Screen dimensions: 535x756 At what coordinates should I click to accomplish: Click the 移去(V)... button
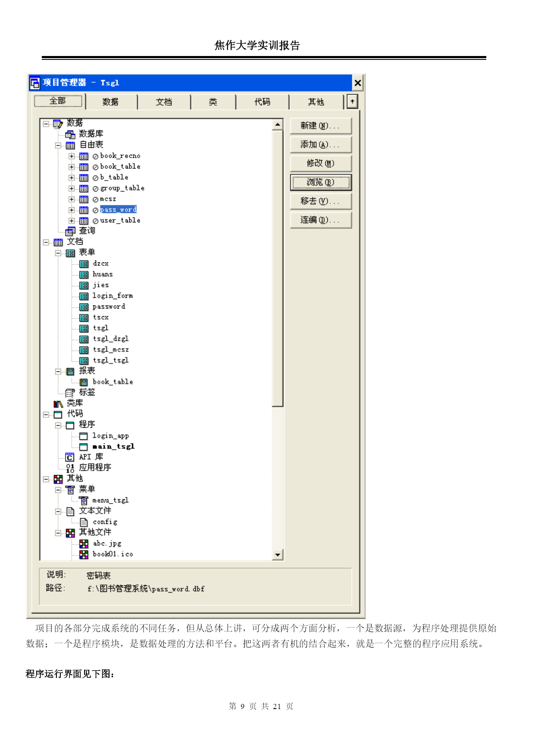[321, 201]
